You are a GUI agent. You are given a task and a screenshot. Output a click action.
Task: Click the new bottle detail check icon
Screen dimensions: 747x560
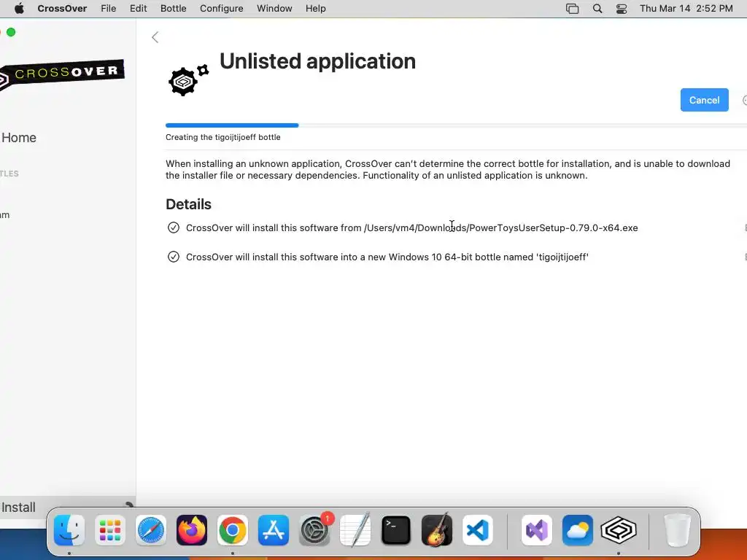tap(174, 257)
